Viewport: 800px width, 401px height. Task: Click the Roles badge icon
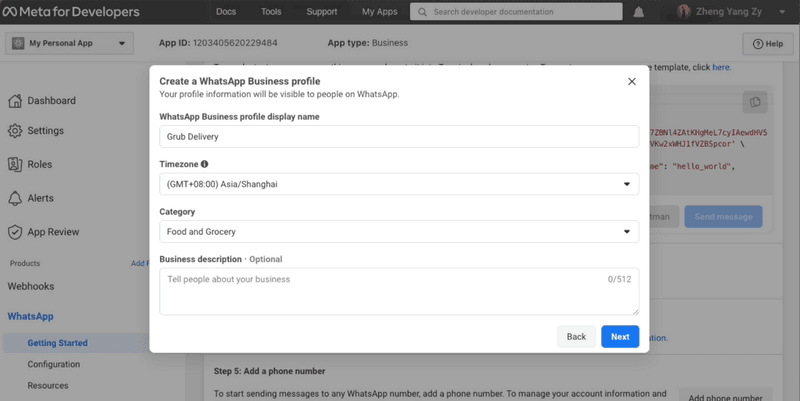(15, 164)
